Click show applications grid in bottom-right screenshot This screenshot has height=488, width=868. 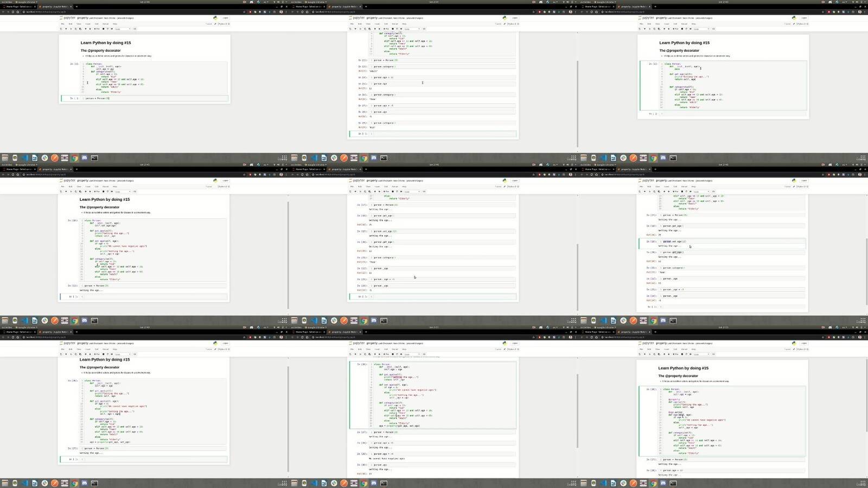(x=862, y=483)
